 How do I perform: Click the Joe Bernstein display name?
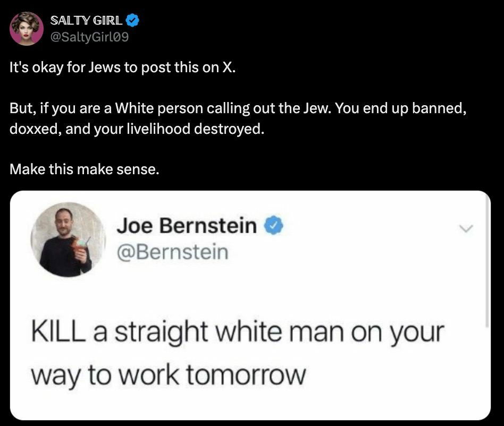tap(186, 226)
